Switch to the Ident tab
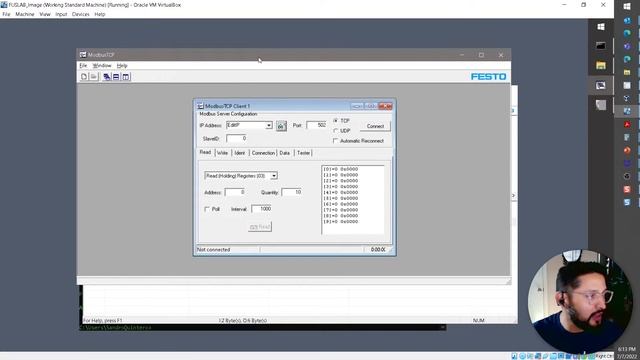Screen dimensions: 640x360 pyautogui.click(x=240, y=153)
